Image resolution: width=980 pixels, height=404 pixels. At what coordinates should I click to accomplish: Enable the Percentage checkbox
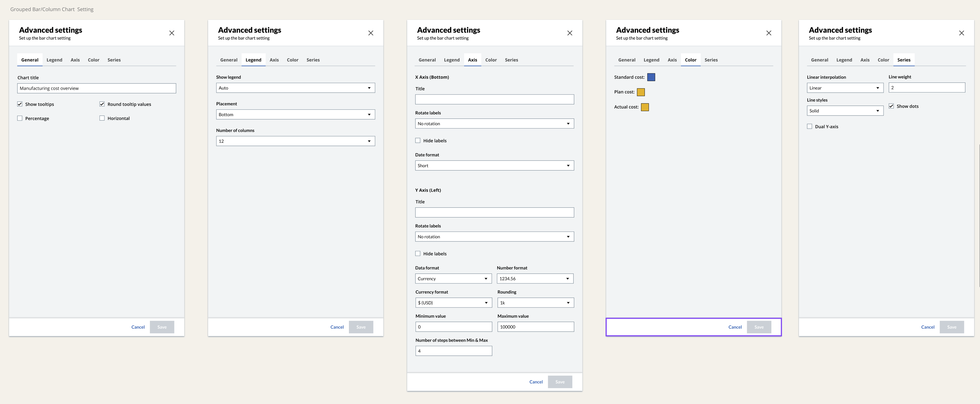20,118
